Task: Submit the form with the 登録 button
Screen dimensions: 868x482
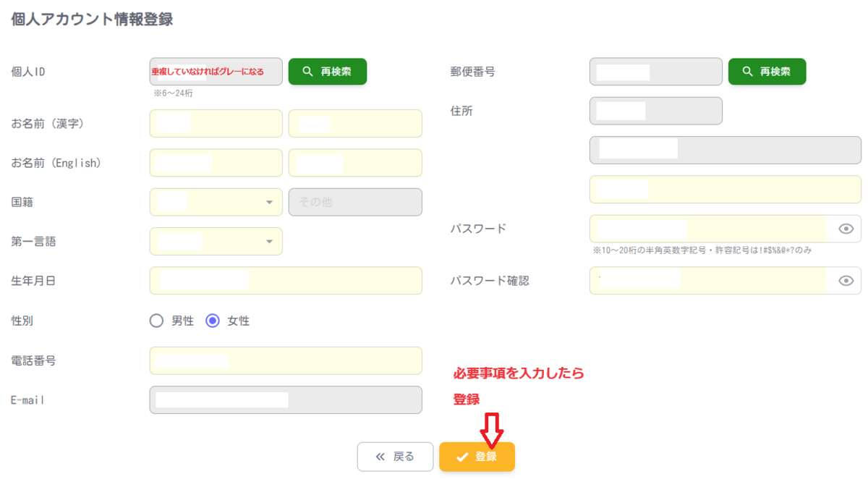Action: click(x=477, y=457)
